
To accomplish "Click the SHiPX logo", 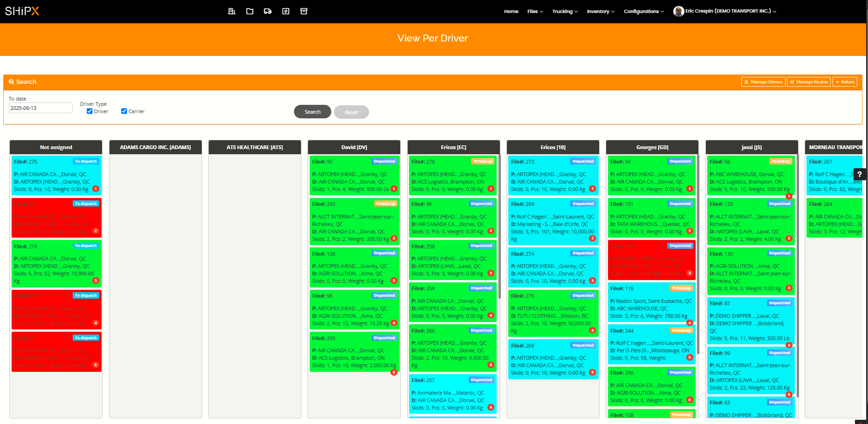I will pyautogui.click(x=22, y=11).
